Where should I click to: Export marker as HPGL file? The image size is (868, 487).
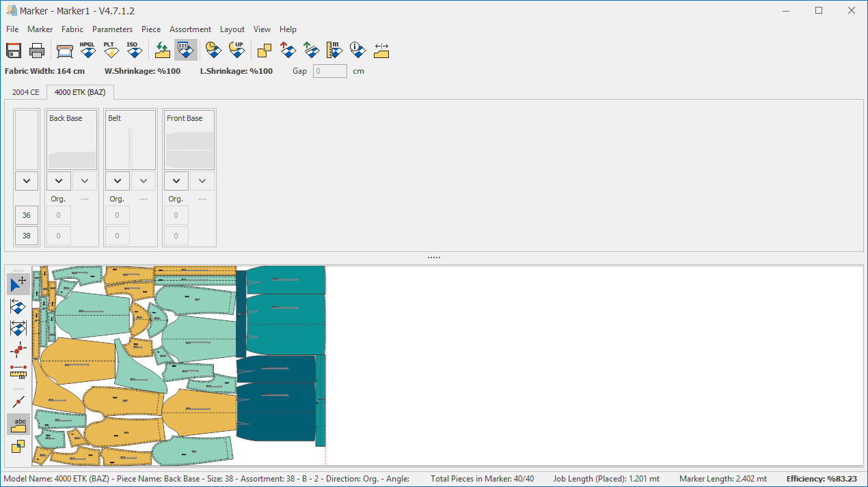pyautogui.click(x=87, y=51)
